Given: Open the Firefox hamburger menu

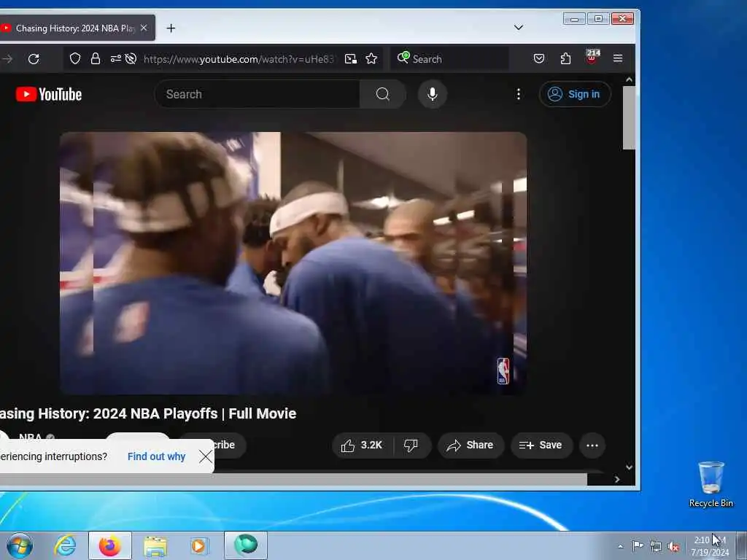Looking at the screenshot, I should coord(618,58).
